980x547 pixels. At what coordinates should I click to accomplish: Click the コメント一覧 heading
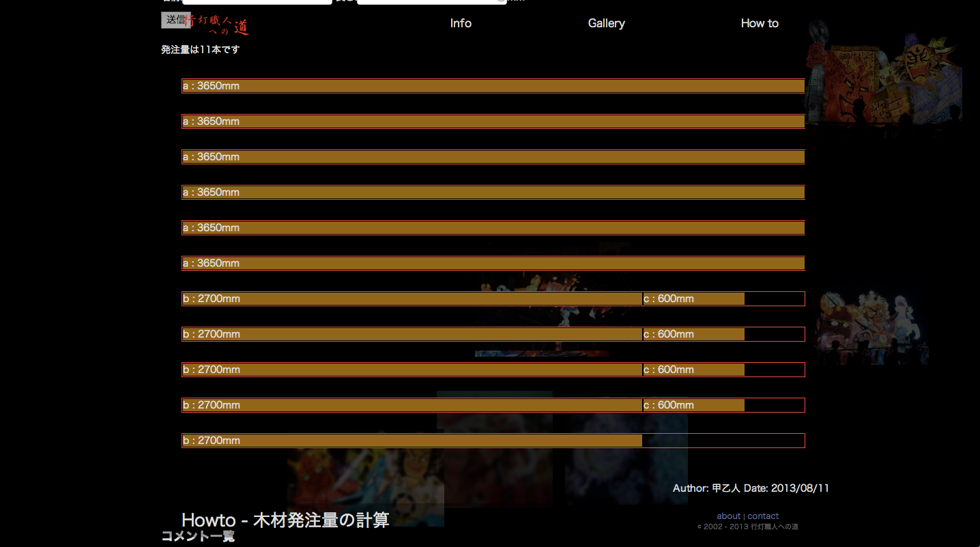pos(198,537)
